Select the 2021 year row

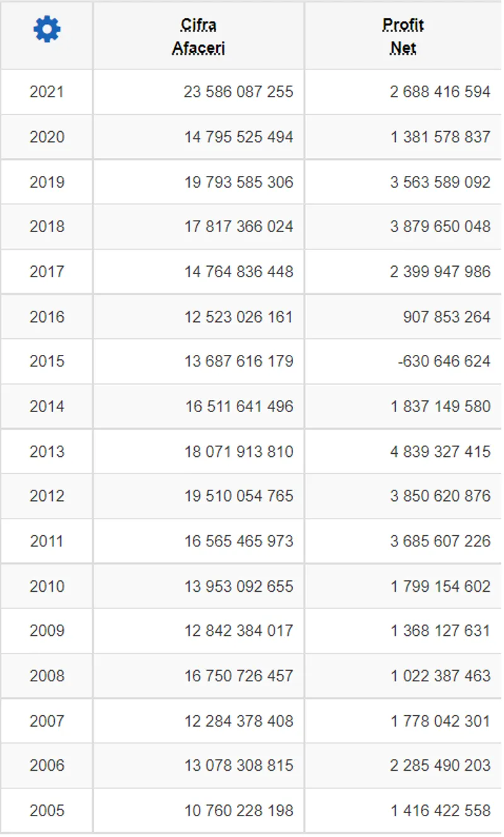click(47, 92)
